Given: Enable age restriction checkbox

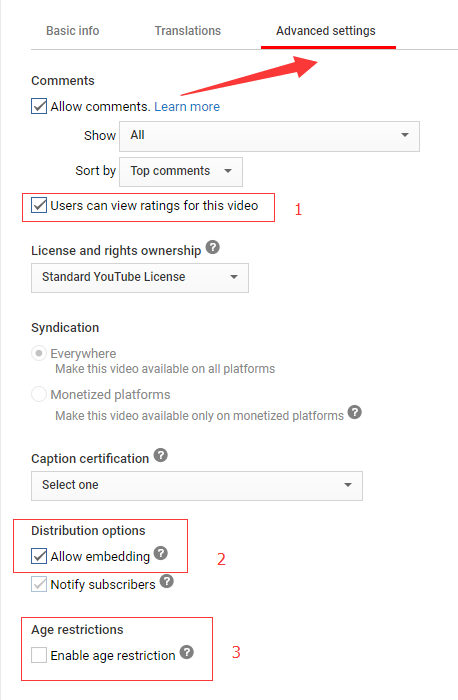Looking at the screenshot, I should tap(39, 655).
